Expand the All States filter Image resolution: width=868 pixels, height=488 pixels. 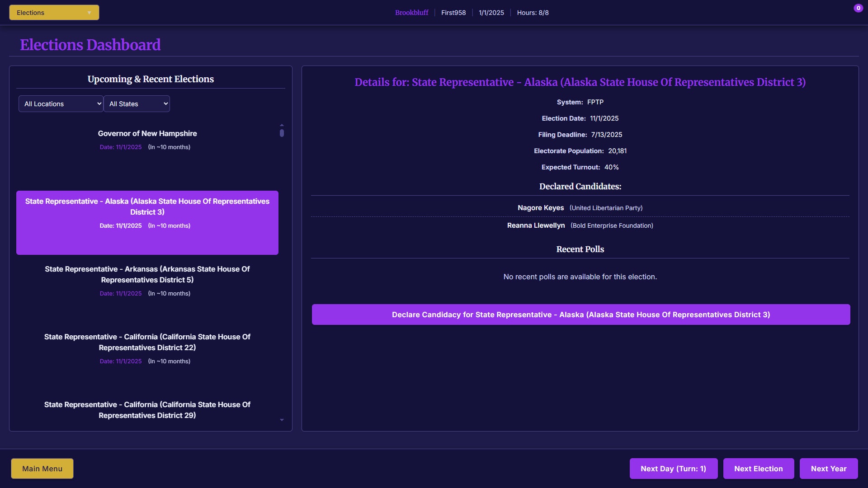click(137, 104)
